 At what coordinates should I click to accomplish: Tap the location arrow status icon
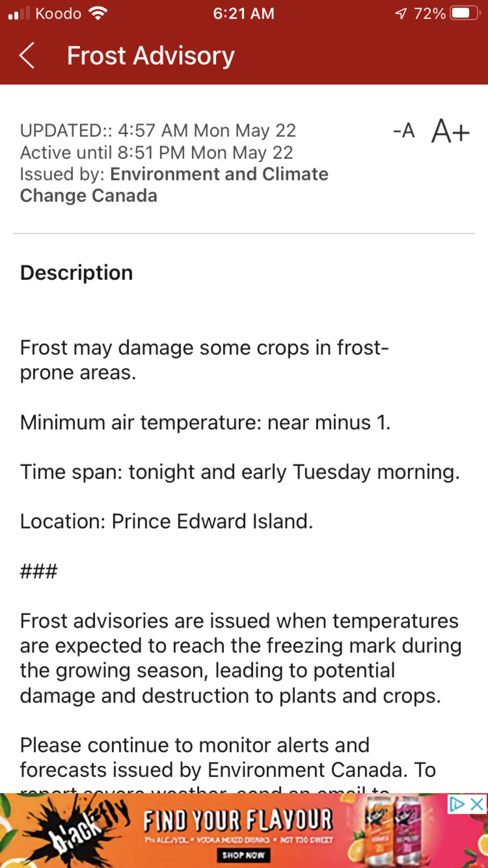(x=401, y=14)
